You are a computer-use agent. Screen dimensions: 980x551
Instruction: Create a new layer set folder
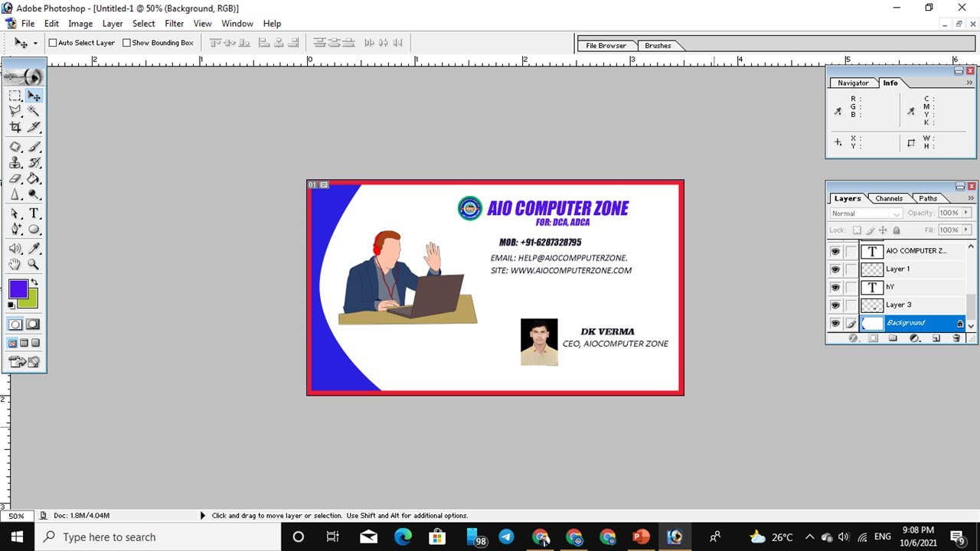pyautogui.click(x=894, y=338)
